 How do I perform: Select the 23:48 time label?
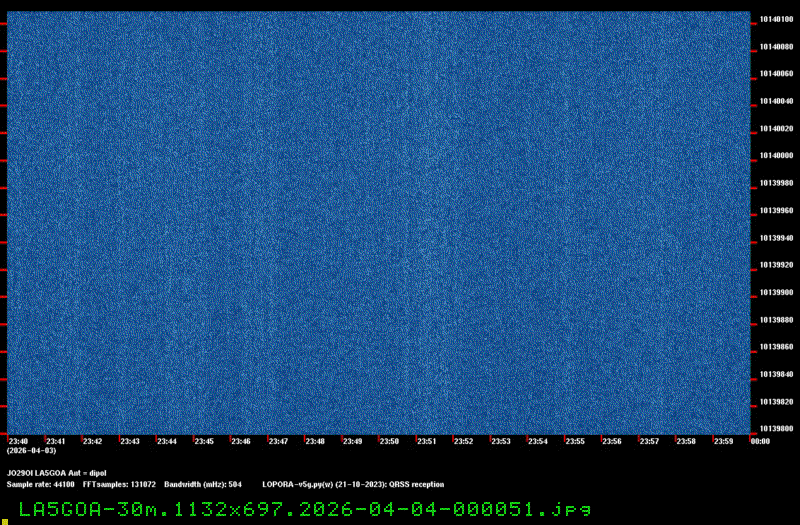point(315,441)
